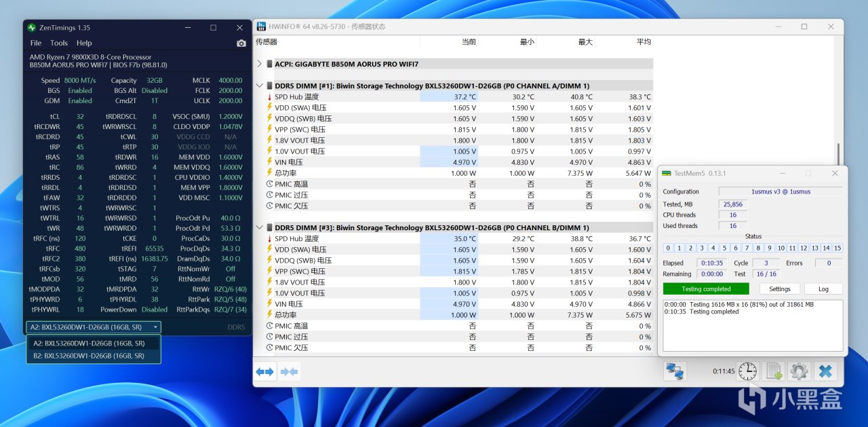The width and height of the screenshot is (868, 427).
Task: Click lightning icon of DIMM #3 1.0V VOUT 电压
Action: click(269, 293)
